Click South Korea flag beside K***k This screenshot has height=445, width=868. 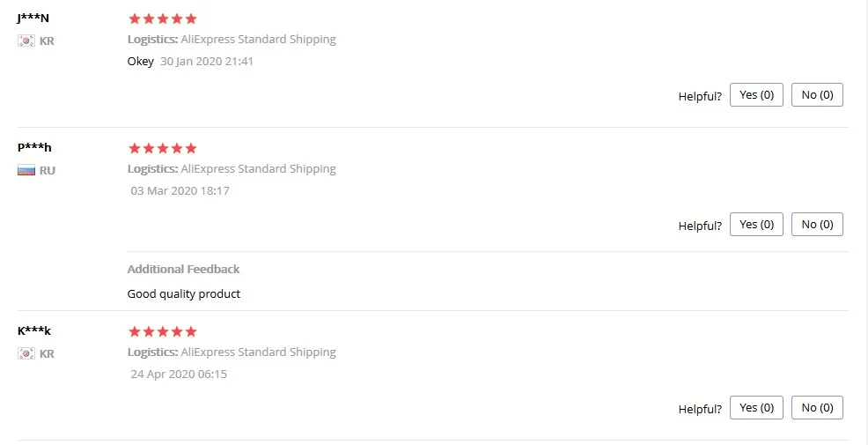[x=26, y=353]
